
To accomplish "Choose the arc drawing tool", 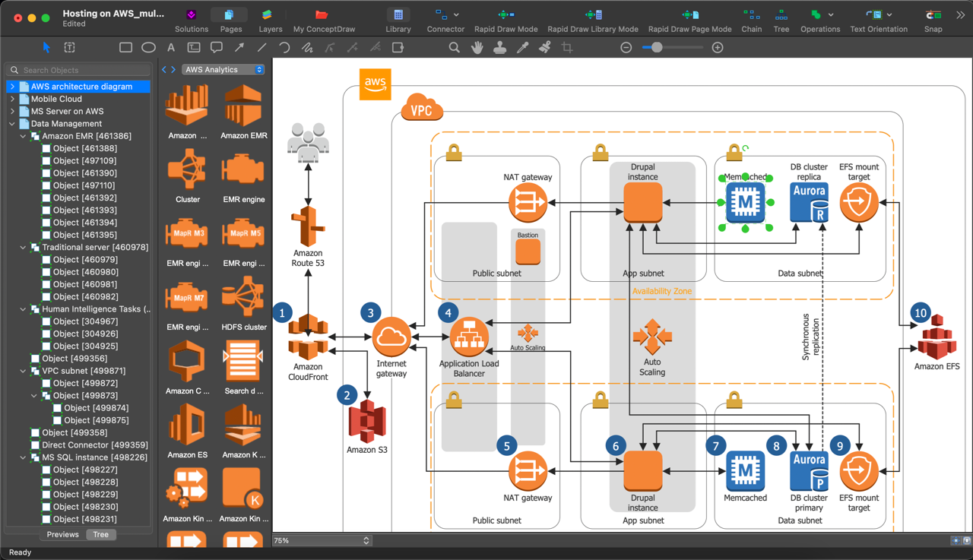I will (x=284, y=47).
